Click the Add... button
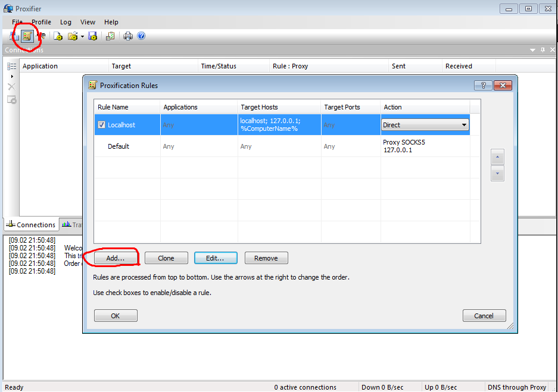Screen dimensions: 558x392 click(115, 258)
